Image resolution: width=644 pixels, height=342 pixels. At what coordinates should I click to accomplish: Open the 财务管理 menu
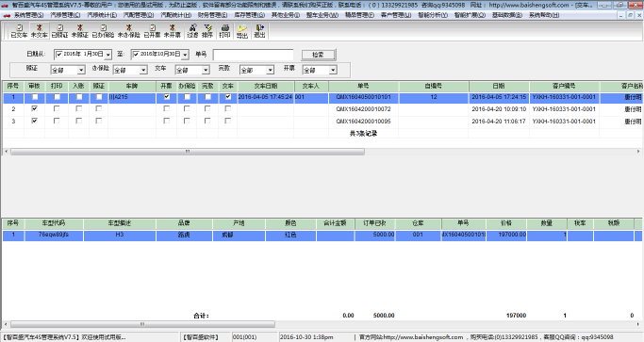pos(212,15)
